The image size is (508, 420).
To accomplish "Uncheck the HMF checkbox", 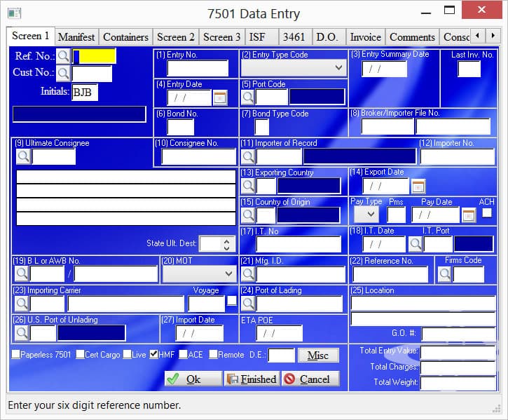I will [153, 355].
